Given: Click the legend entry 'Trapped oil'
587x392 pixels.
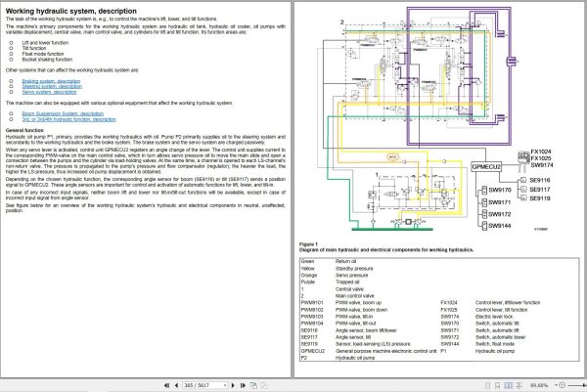Looking at the screenshot, I should (x=347, y=283).
